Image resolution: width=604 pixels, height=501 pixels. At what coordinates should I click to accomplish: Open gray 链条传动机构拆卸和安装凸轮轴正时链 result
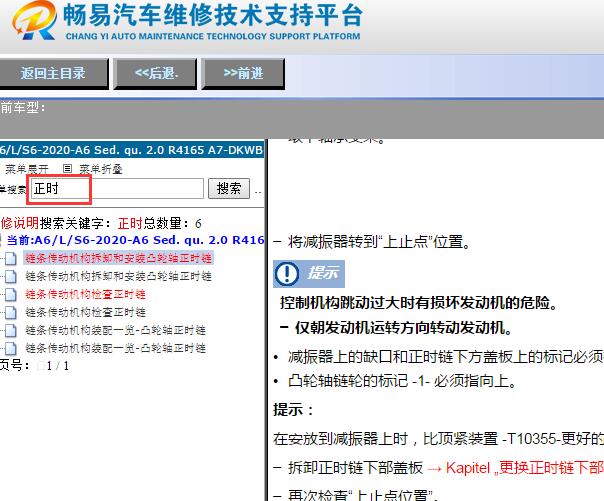click(x=119, y=276)
